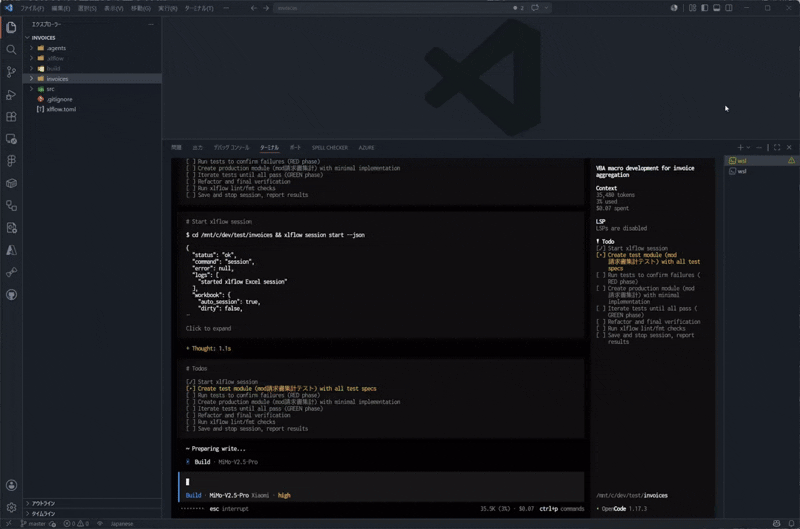
Task: Click the OpenCode prompt input area
Action: (381, 482)
